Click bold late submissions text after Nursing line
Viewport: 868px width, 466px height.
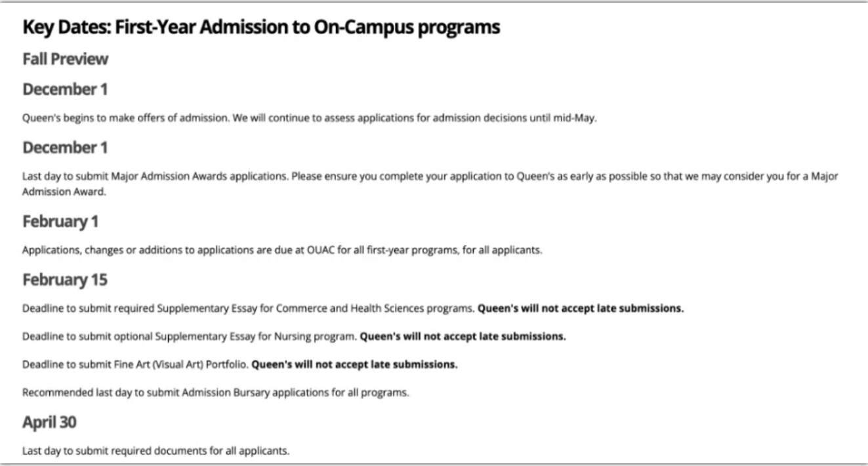coord(463,336)
